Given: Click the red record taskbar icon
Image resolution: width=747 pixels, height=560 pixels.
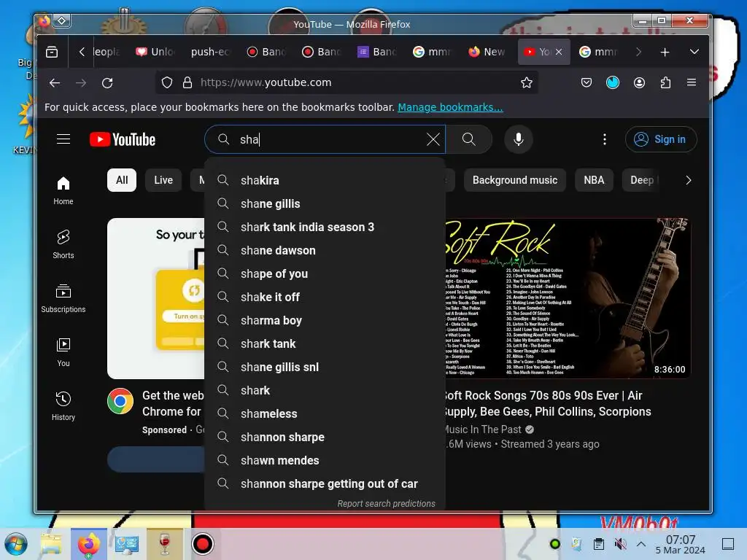Looking at the screenshot, I should pos(203,544).
